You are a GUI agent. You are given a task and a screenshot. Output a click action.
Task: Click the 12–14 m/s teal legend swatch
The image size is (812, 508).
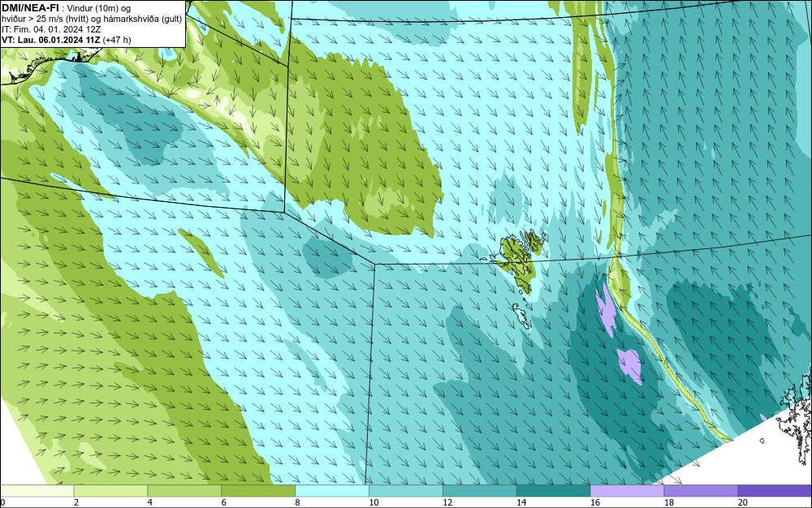[x=480, y=490]
